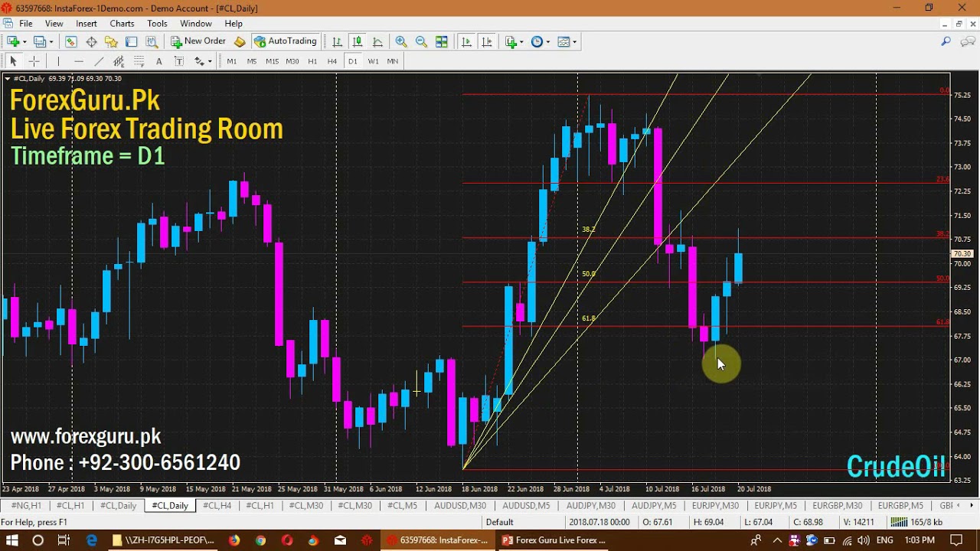Open the Indicators list icon
The width and height of the screenshot is (980, 551).
[x=511, y=41]
